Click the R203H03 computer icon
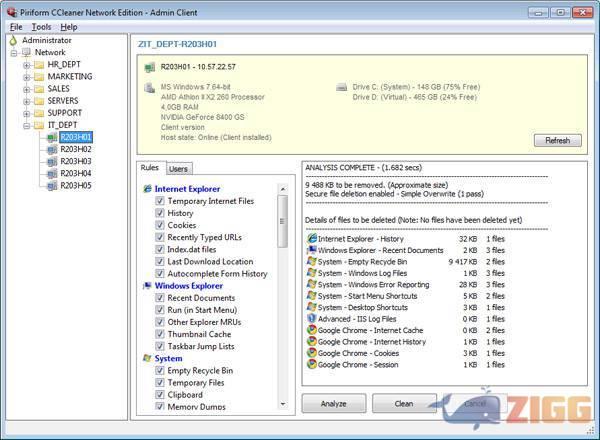This screenshot has width=600, height=440. click(52, 162)
